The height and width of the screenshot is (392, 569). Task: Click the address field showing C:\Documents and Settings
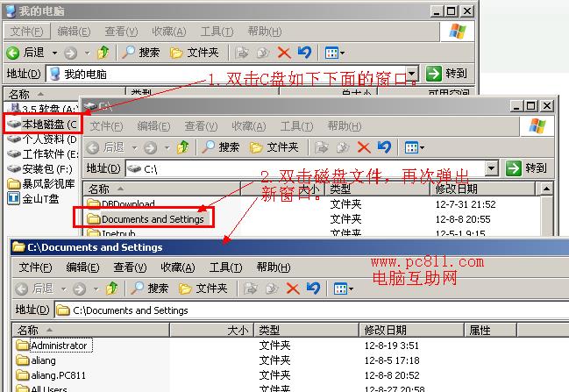pyautogui.click(x=263, y=310)
